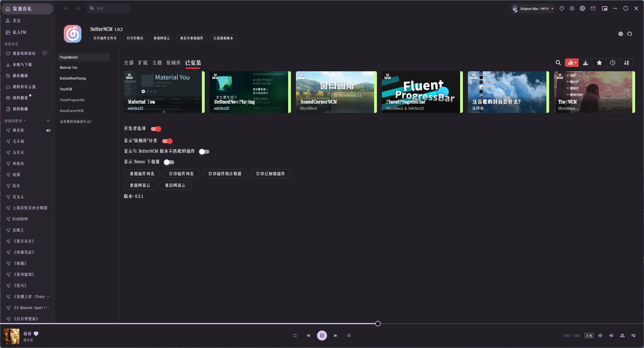Sort plugins alphabetically with A-Z icon

626,63
